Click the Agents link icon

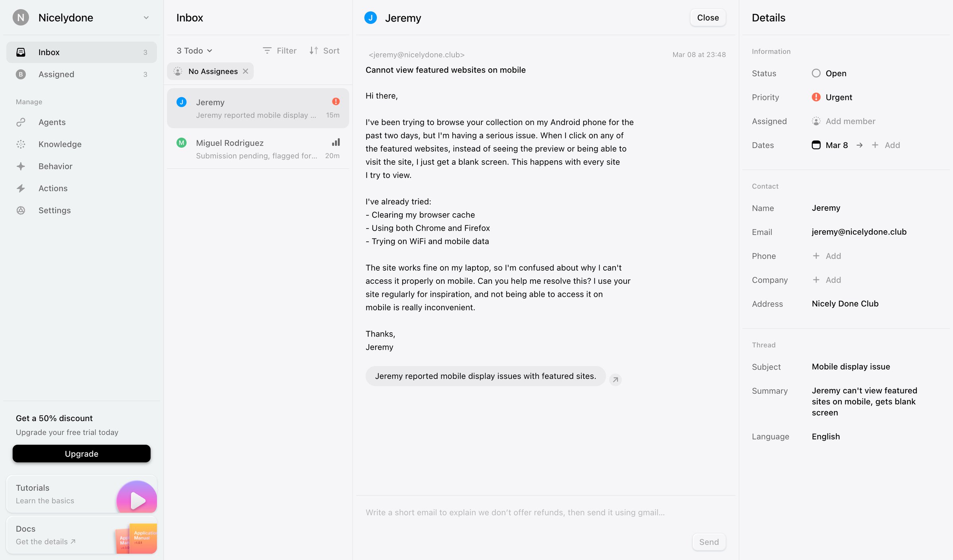pyautogui.click(x=21, y=122)
